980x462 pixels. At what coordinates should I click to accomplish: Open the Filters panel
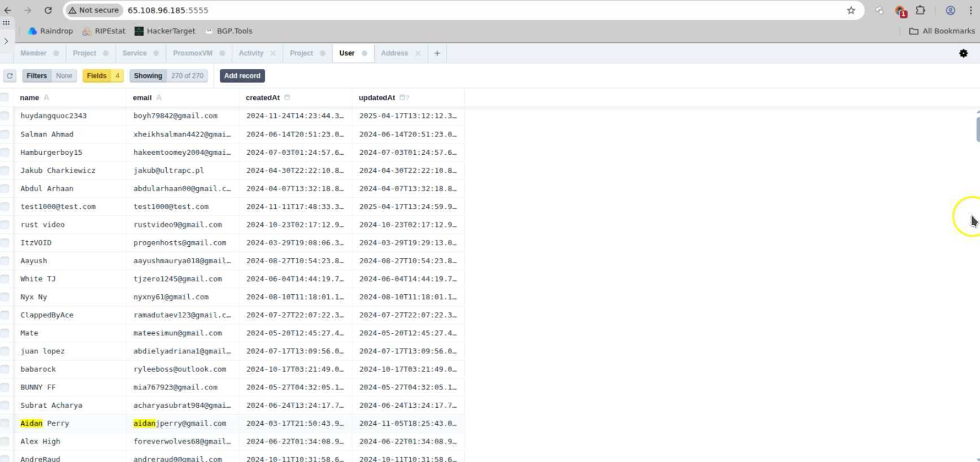pyautogui.click(x=49, y=76)
